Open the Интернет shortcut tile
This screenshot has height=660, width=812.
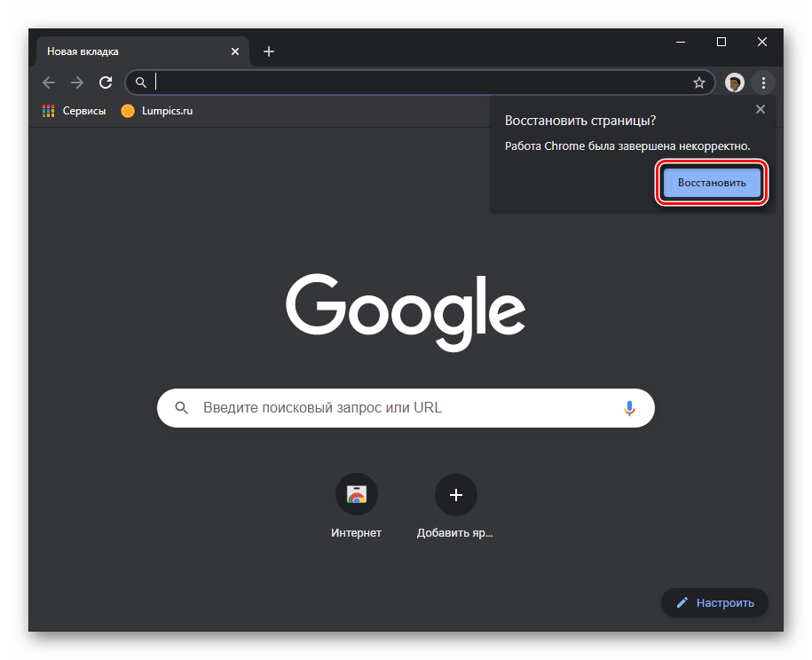356,495
